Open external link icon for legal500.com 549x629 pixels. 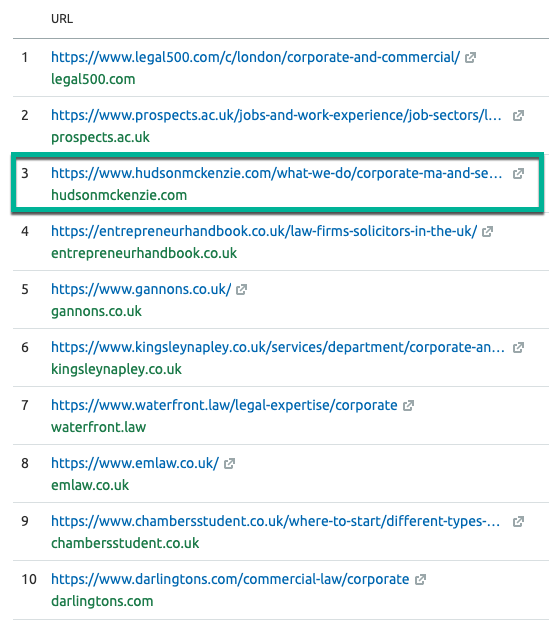470,58
